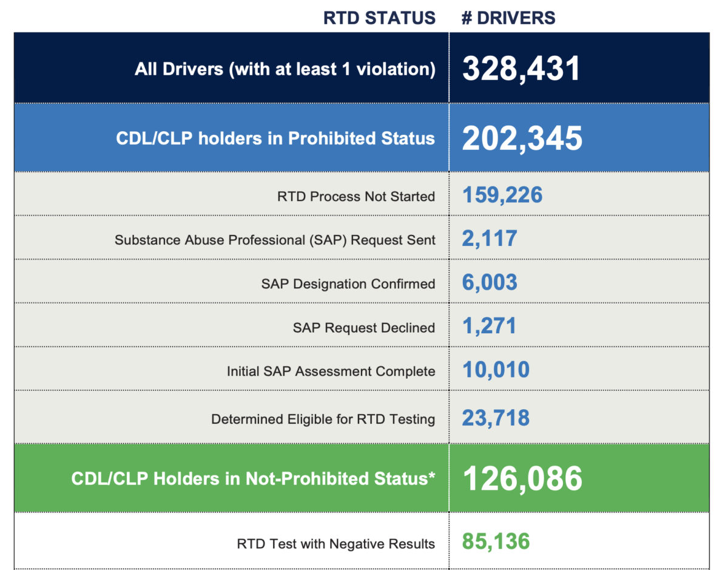
Task: Click the 6,003 value
Action: 490,282
